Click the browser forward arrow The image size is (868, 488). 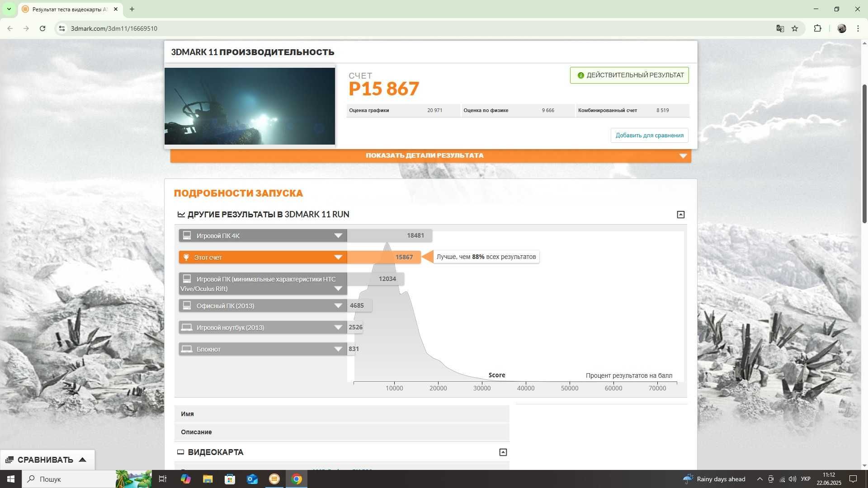click(26, 28)
